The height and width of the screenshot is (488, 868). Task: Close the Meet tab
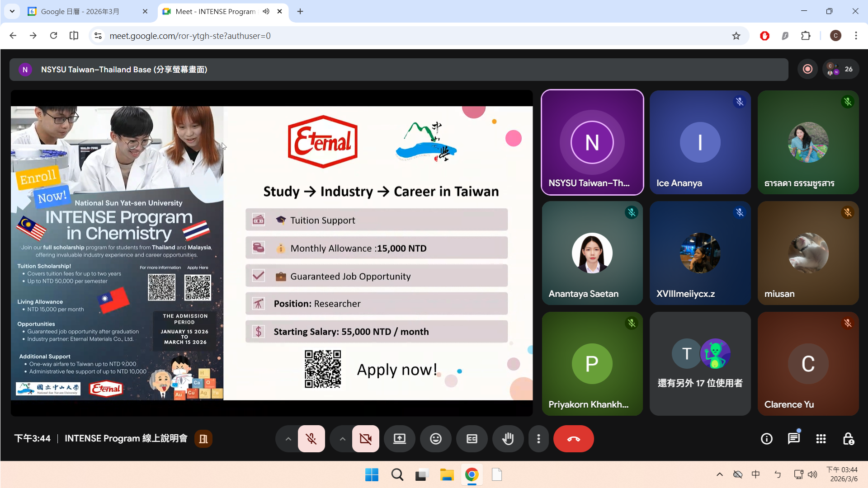tap(279, 11)
